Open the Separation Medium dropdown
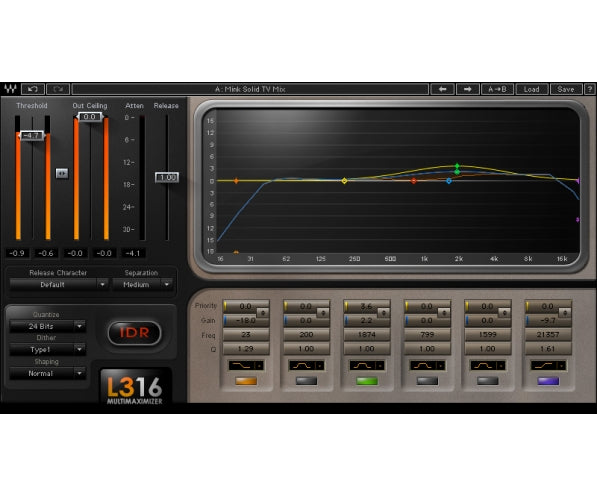597x497 pixels. click(142, 284)
